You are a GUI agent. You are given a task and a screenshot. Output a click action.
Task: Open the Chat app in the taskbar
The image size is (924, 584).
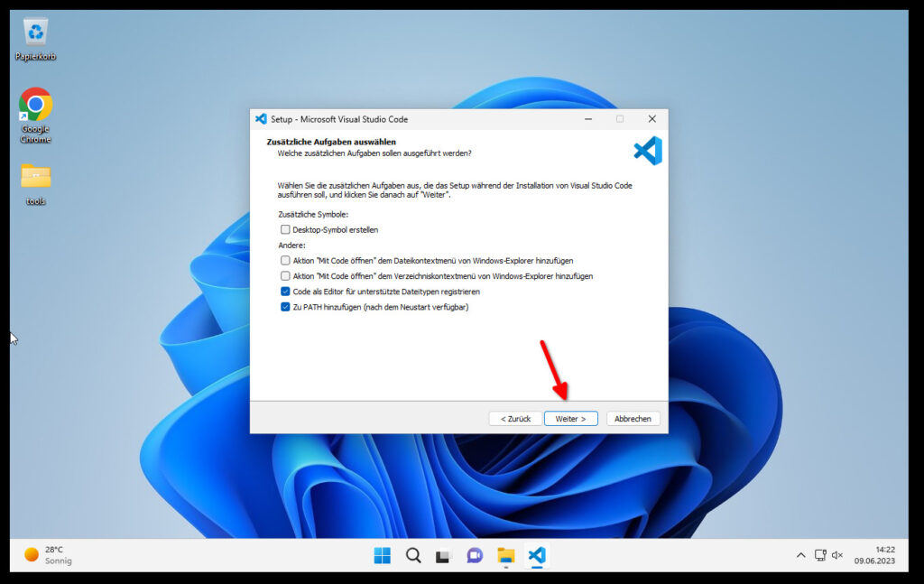pyautogui.click(x=475, y=555)
